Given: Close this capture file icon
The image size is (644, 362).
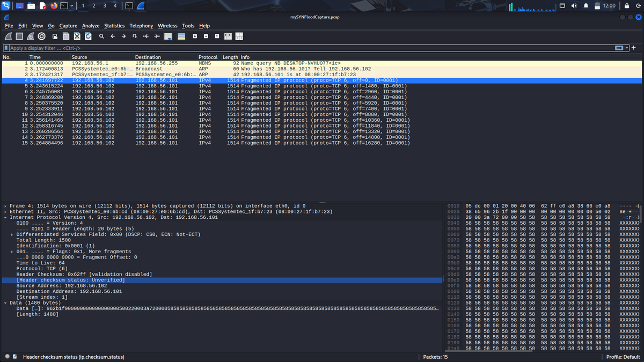Looking at the screenshot, I should [x=77, y=36].
